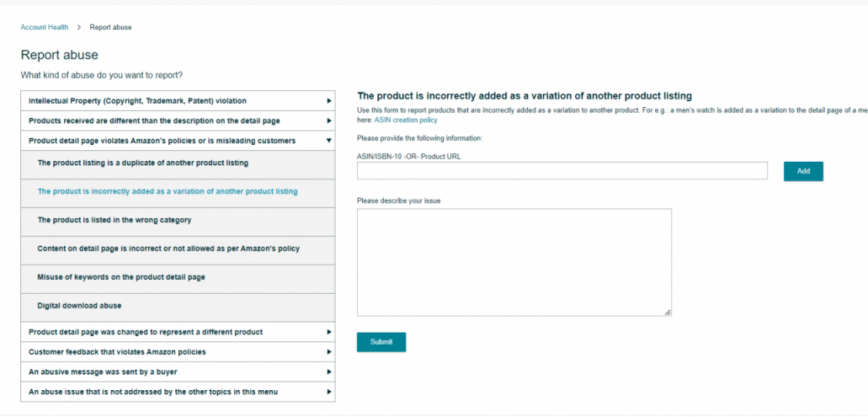Expand arrow for Product detail page was changed
Image resolution: width=868 pixels, height=417 pixels.
(x=329, y=332)
